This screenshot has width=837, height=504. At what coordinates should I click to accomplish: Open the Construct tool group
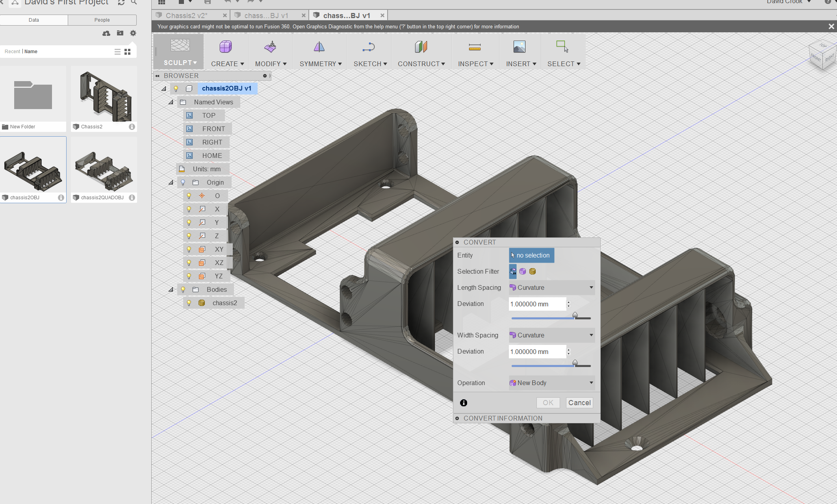(421, 51)
